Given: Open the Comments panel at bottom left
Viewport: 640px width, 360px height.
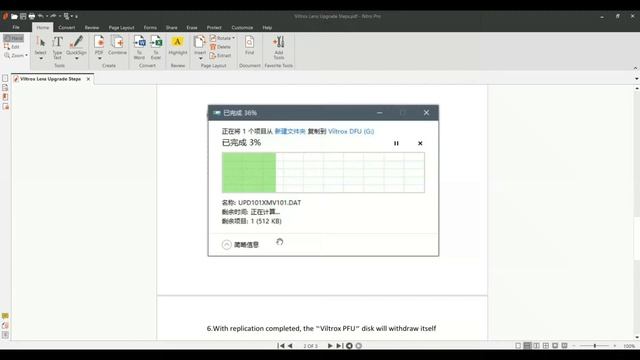Looking at the screenshot, I should pyautogui.click(x=5, y=316).
